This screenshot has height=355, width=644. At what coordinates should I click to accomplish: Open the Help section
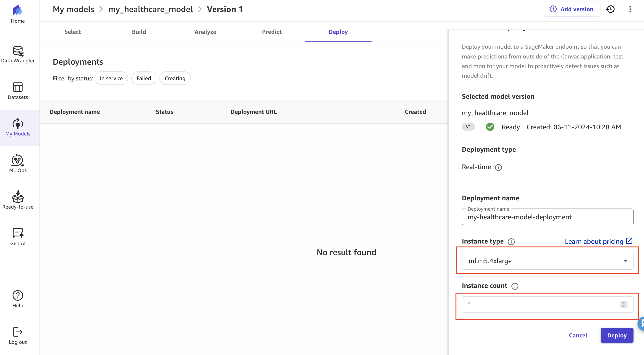tap(18, 299)
